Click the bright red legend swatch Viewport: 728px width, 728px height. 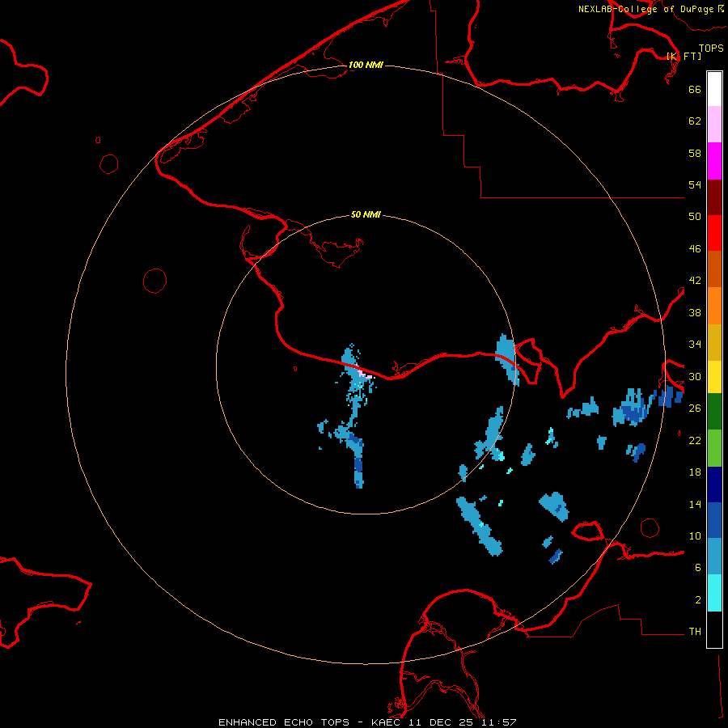coord(714,233)
